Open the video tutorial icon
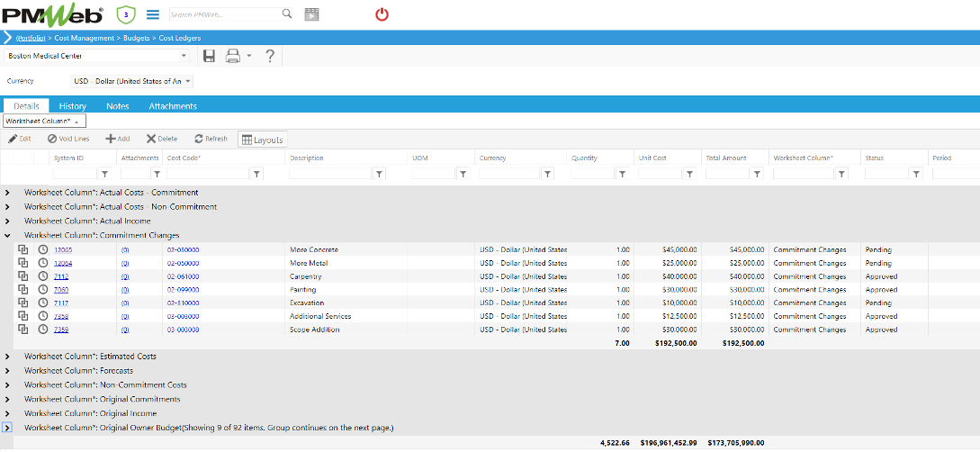This screenshot has width=980, height=452. [311, 14]
